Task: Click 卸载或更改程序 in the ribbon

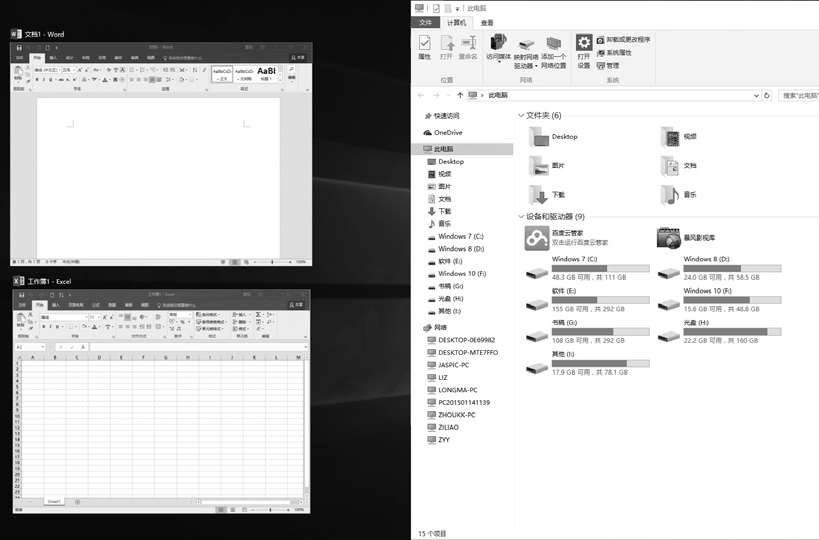Action: [627, 40]
